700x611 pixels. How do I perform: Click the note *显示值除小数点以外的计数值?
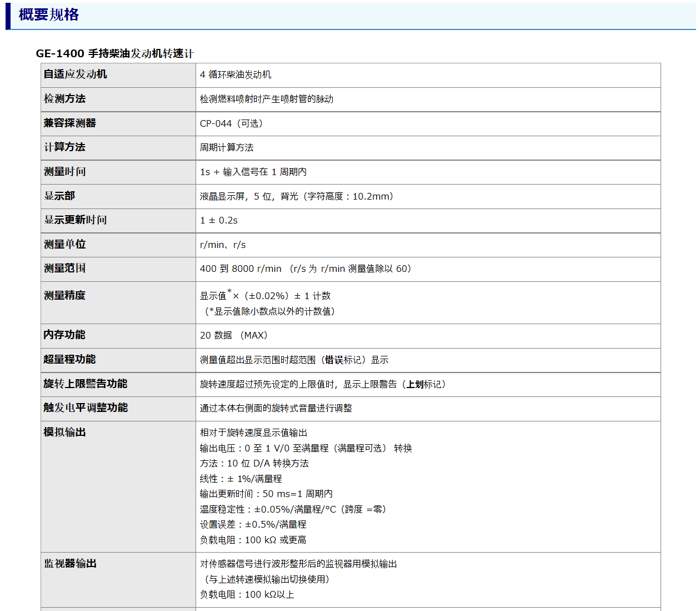(269, 311)
